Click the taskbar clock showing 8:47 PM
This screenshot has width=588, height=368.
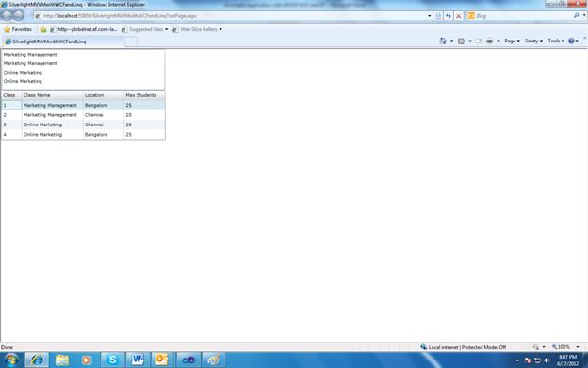pyautogui.click(x=567, y=360)
